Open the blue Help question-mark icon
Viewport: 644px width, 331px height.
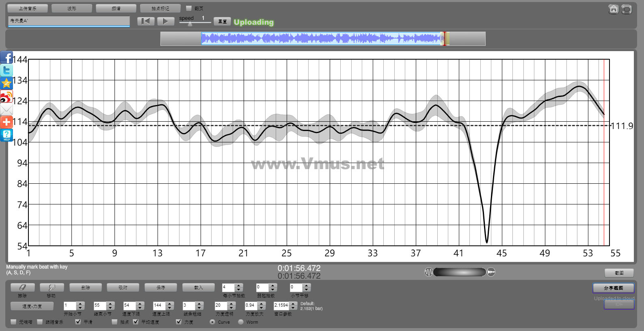[x=6, y=135]
